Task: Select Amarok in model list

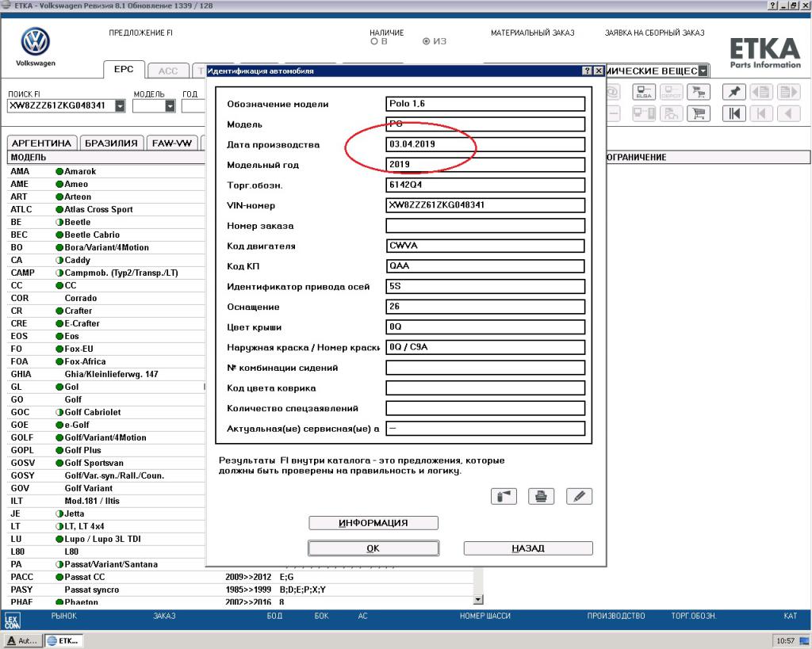Action: pyautogui.click(x=106, y=171)
